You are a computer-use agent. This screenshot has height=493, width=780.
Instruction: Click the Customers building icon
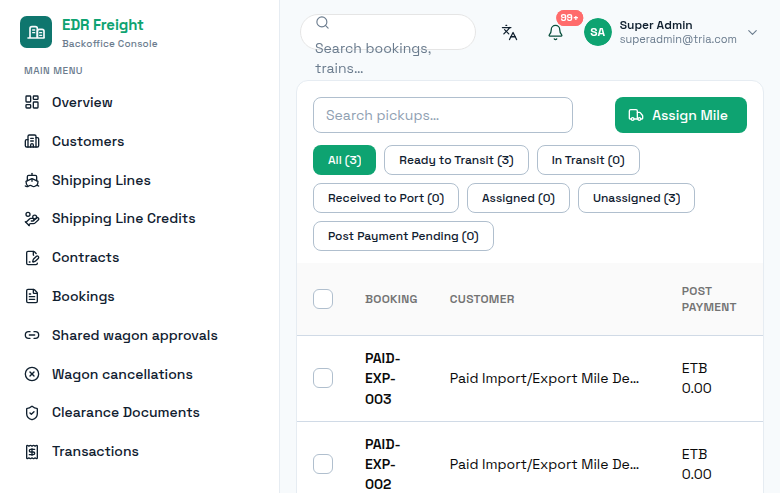pyautogui.click(x=32, y=141)
